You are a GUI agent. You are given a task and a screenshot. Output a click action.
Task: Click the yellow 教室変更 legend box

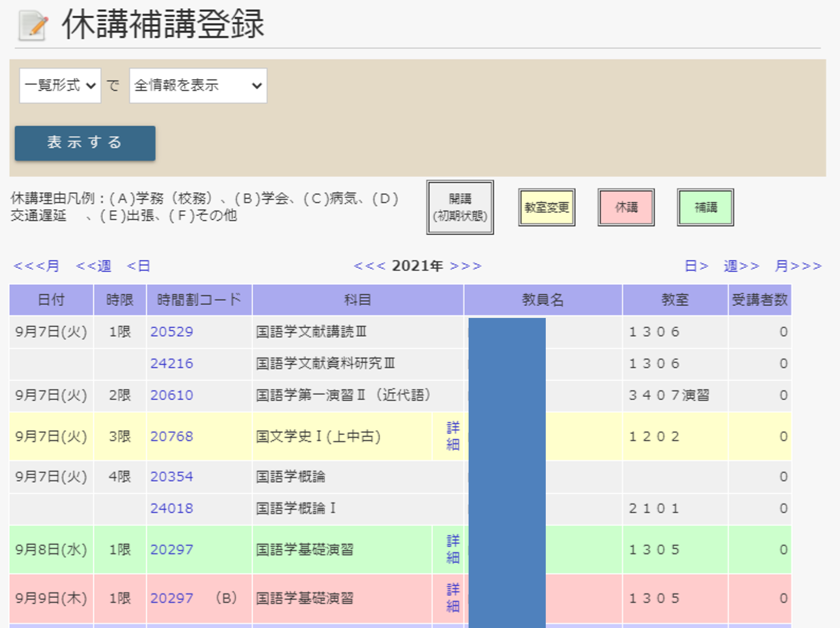[547, 207]
